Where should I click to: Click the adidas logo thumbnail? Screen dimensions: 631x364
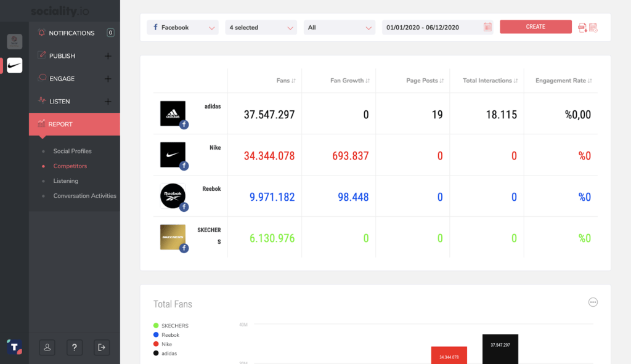pyautogui.click(x=173, y=113)
